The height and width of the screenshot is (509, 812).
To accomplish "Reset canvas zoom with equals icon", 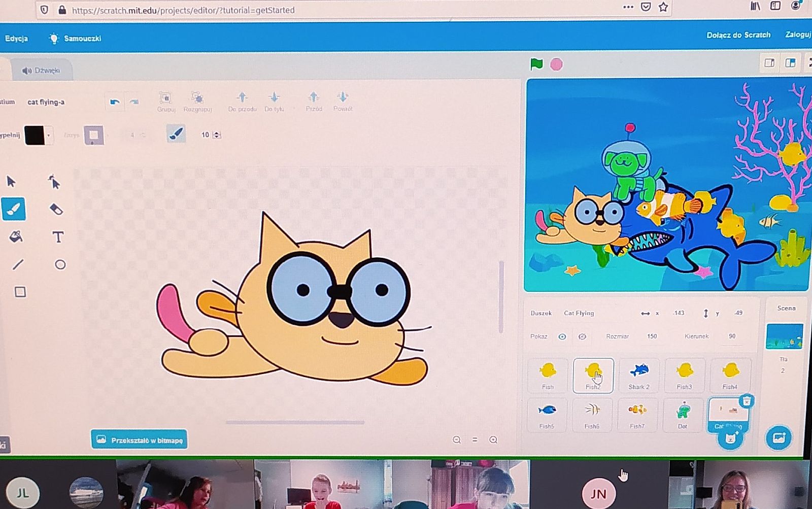I will click(x=475, y=440).
